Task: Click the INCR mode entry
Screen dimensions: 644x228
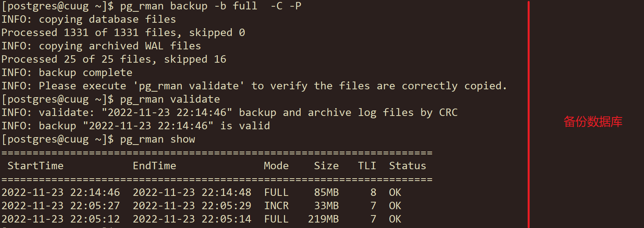Action: tap(276, 206)
